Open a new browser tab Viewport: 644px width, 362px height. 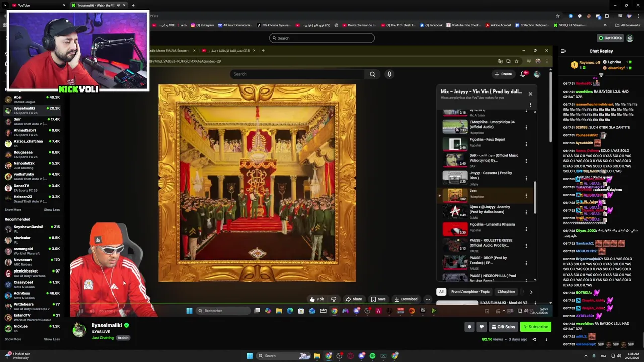click(x=133, y=5)
